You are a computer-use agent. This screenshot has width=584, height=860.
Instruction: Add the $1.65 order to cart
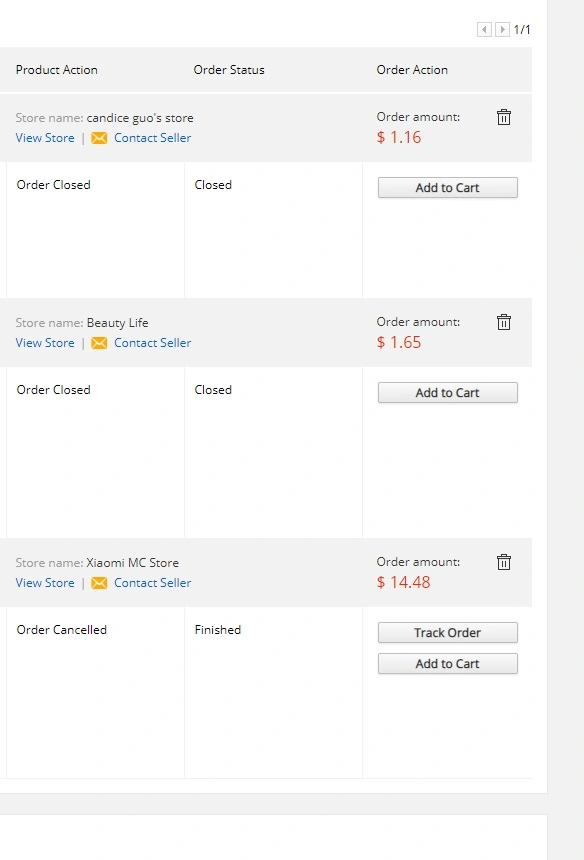pyautogui.click(x=447, y=393)
